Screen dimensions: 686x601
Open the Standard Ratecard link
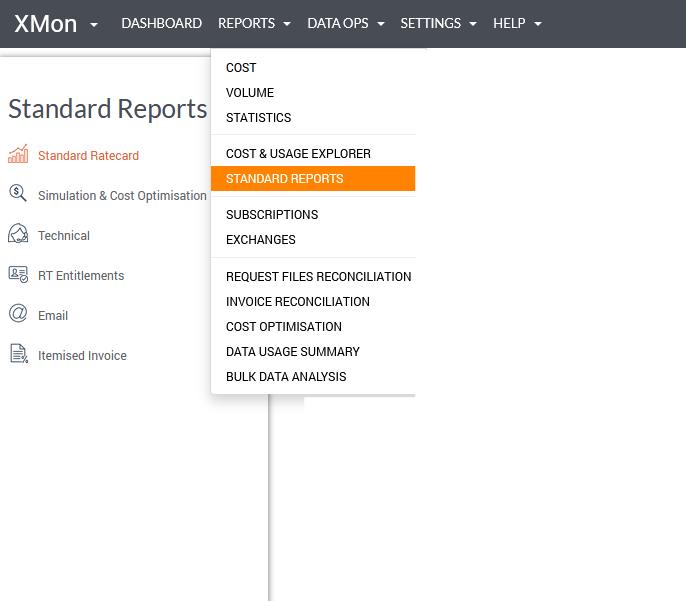click(88, 156)
